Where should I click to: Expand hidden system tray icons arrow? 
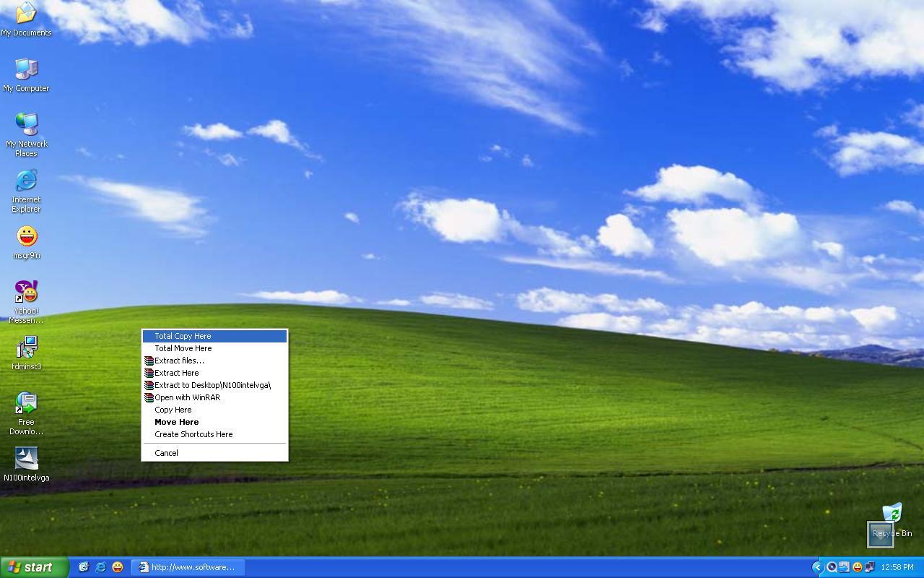(x=818, y=567)
